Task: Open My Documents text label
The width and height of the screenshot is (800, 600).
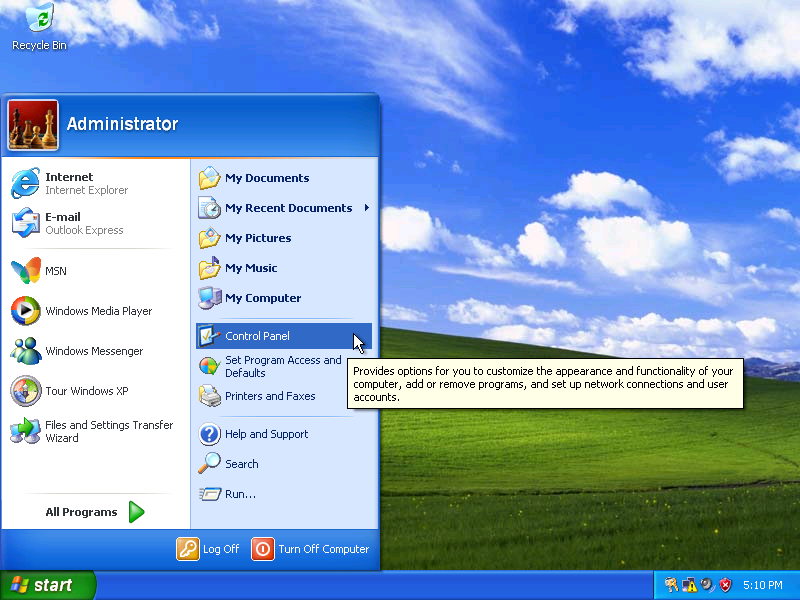Action: point(267,178)
